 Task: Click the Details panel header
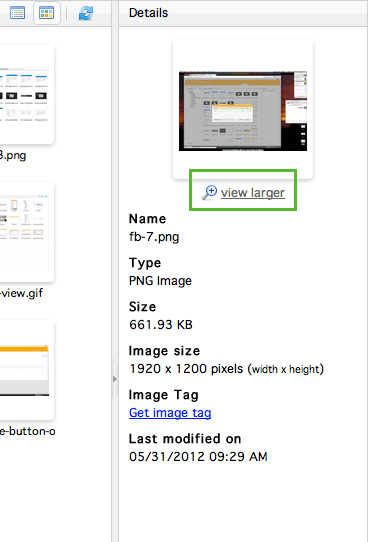(243, 13)
